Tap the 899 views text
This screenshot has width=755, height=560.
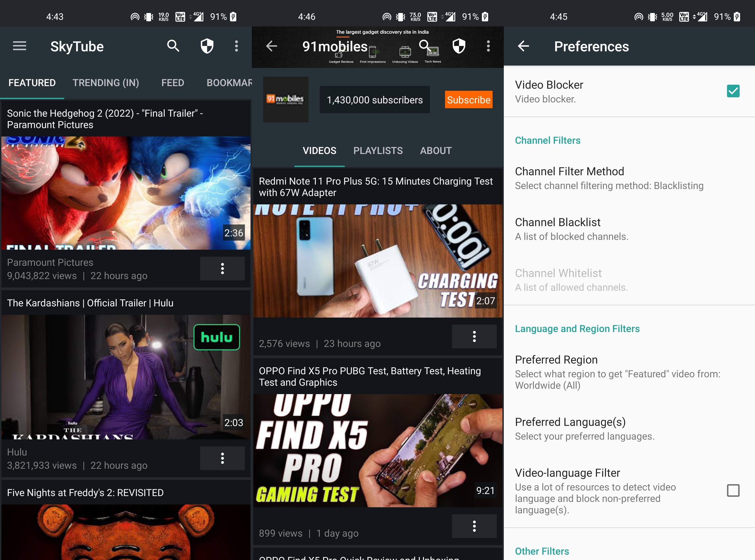(280, 533)
